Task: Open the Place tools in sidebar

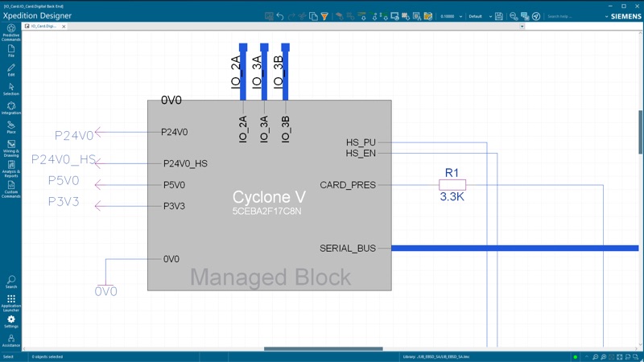Action: 11,127
